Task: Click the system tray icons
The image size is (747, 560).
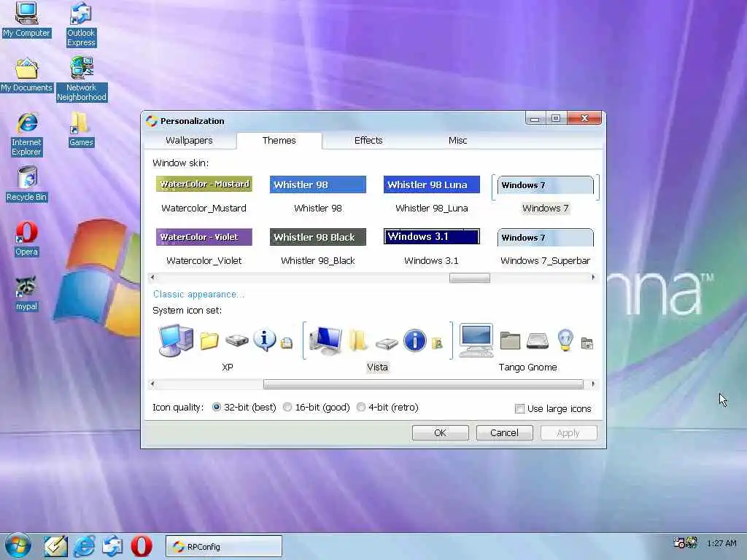Action: click(x=685, y=542)
